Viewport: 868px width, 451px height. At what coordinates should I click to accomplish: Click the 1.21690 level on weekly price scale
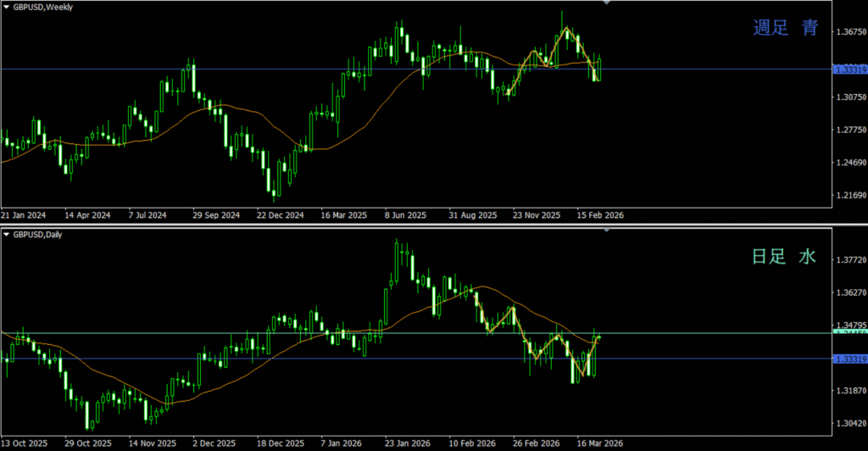coord(849,195)
